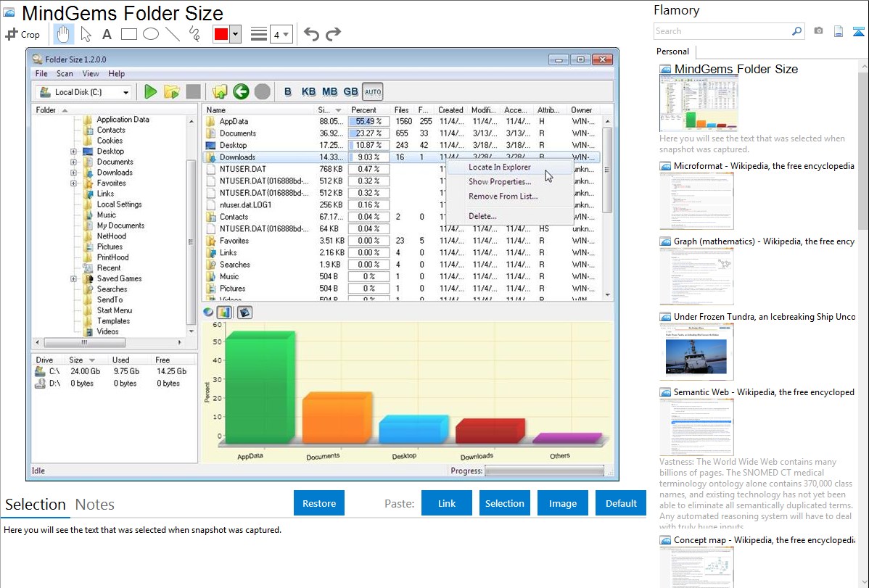The image size is (869, 588).
Task: Choose Delete from context menu
Action: click(509, 216)
